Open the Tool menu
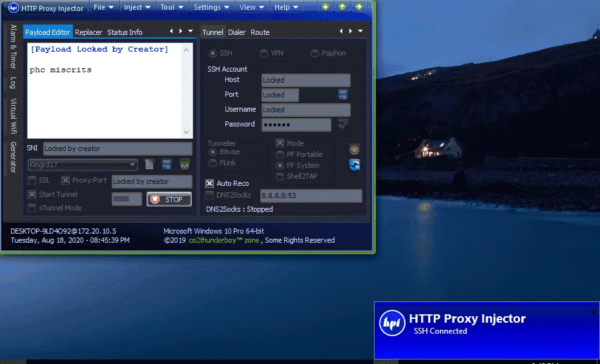The height and width of the screenshot is (364, 600). tap(172, 7)
